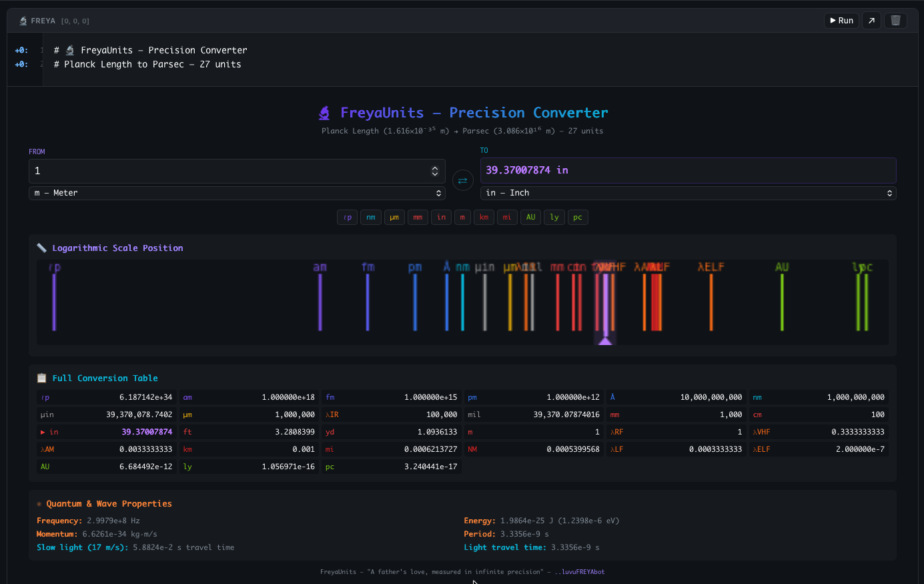This screenshot has height=584, width=924.
Task: Select the 'mi' unit tab
Action: (507, 217)
